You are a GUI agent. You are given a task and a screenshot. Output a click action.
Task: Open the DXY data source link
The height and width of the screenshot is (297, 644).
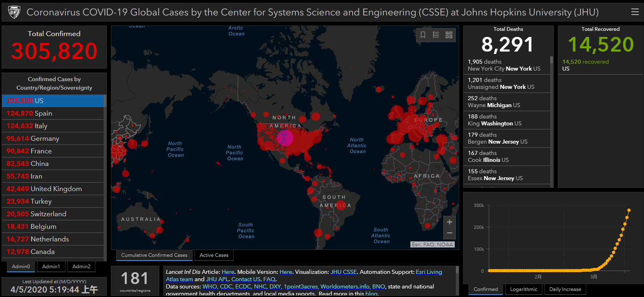point(275,286)
